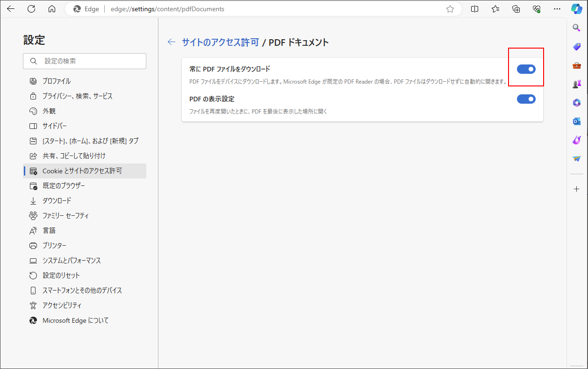Viewport: 588px width, 369px height.
Task: Open Designer from the sidebar
Action: point(576,140)
